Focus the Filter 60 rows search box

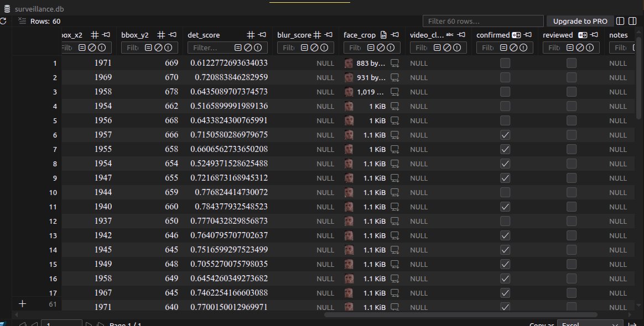(483, 21)
